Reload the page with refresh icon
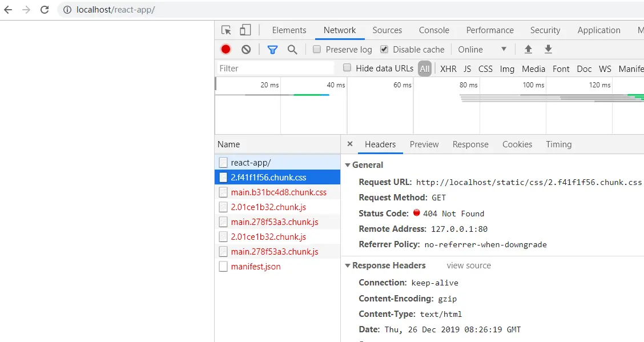 [x=45, y=10]
